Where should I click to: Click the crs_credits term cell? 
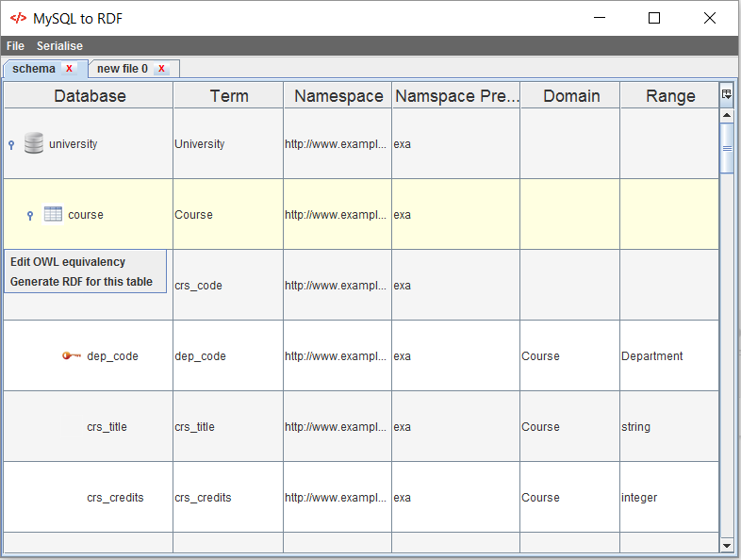[228, 497]
